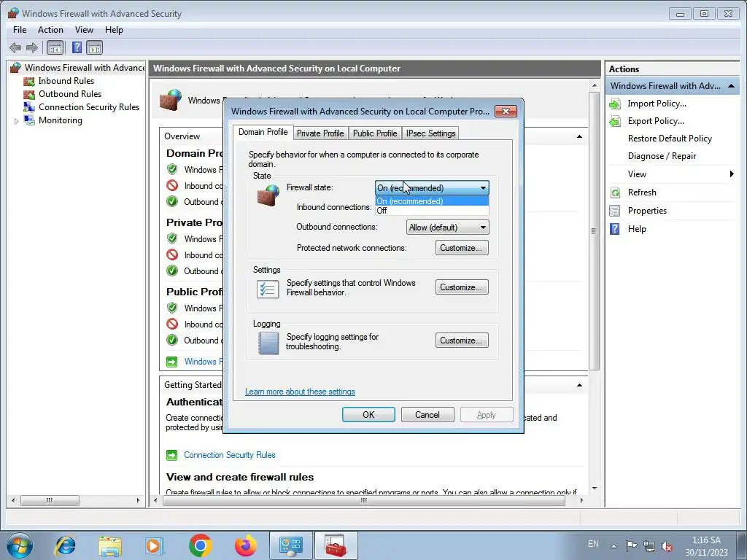Screen dimensions: 747x560
Task: Expand the Monitoring tree node
Action: pos(16,121)
